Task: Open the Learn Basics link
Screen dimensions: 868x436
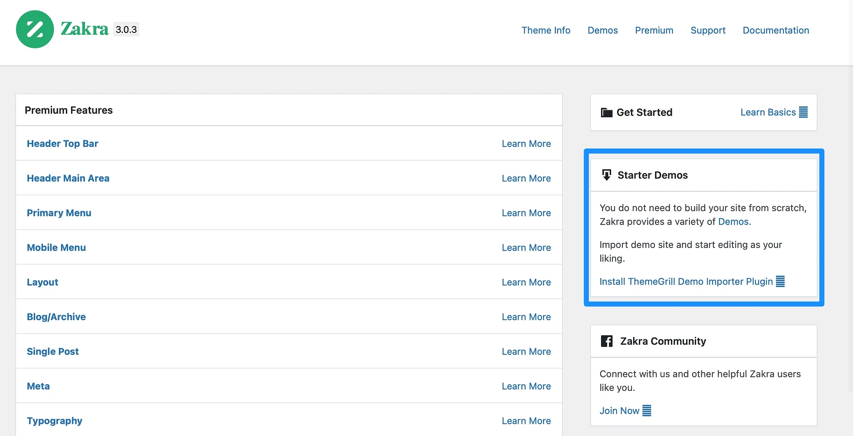Action: pos(768,112)
